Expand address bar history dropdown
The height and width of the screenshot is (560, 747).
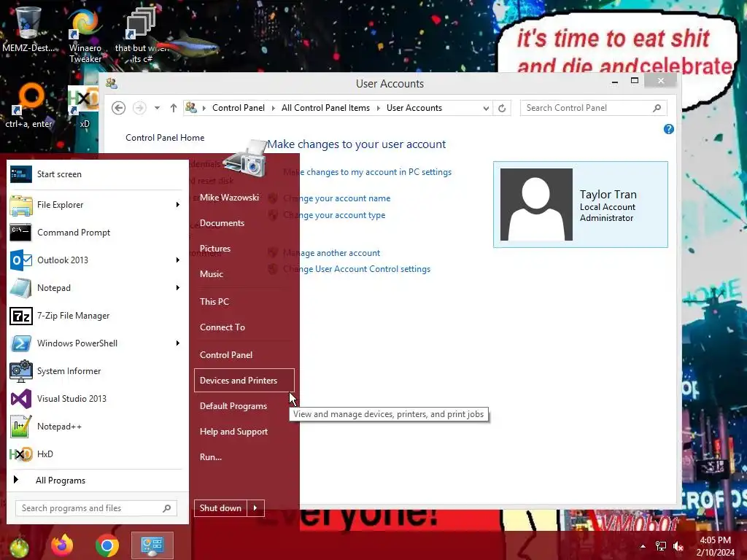486,108
